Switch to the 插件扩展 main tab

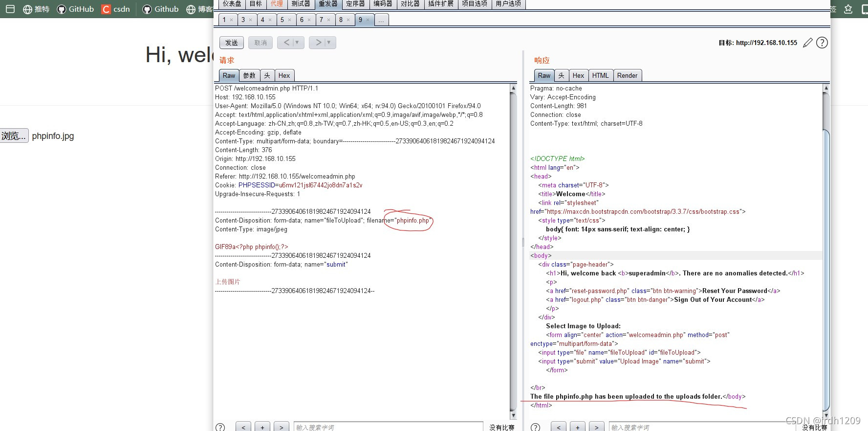(x=441, y=4)
